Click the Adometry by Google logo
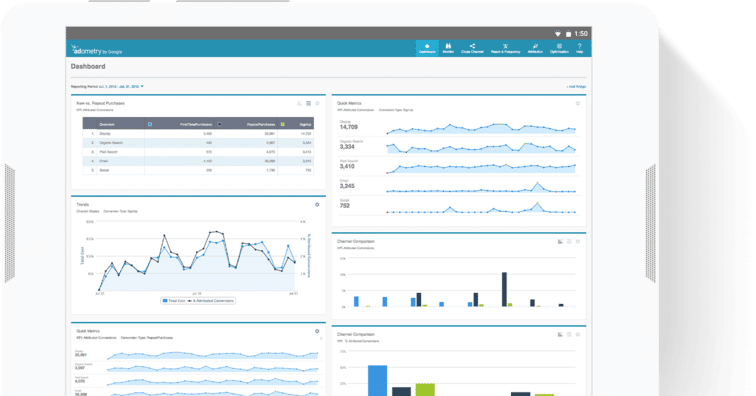This screenshot has height=396, width=756. point(96,50)
